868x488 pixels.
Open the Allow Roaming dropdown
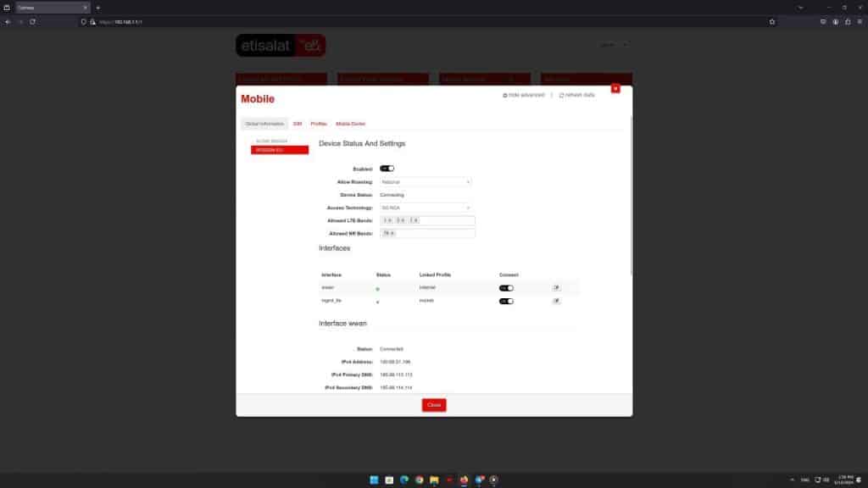426,182
